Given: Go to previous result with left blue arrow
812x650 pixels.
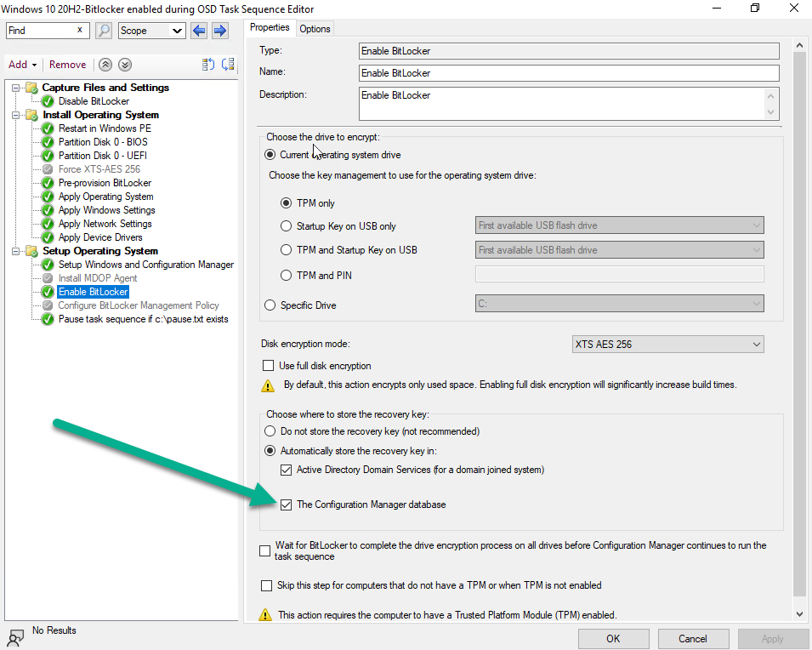Looking at the screenshot, I should tap(199, 31).
